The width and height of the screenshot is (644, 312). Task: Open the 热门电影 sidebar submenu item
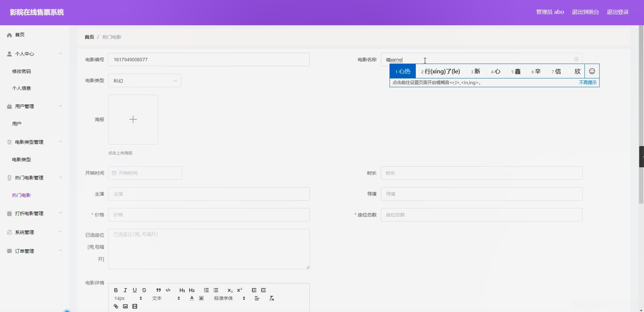(22, 195)
